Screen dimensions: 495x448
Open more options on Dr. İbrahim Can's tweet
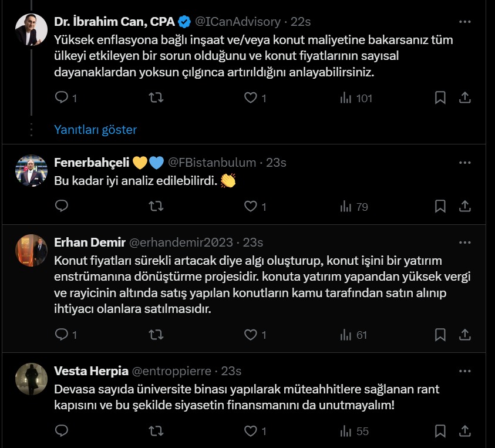(464, 22)
